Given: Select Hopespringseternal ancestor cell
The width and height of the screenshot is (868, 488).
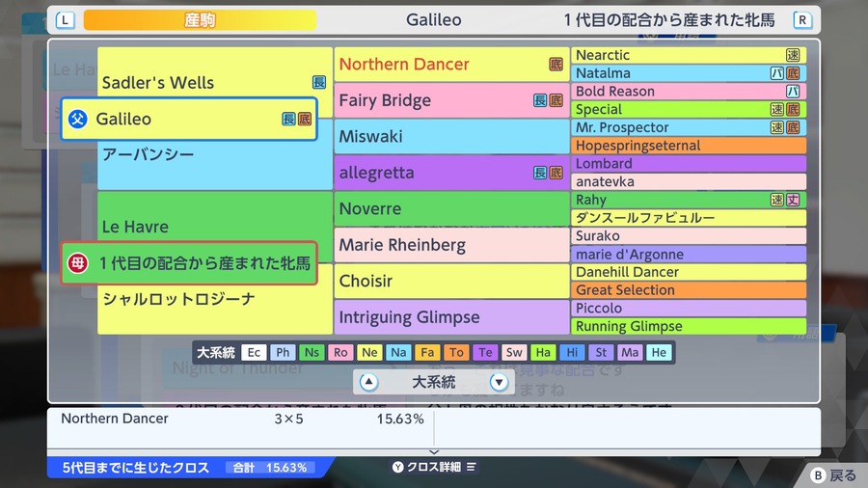Looking at the screenshot, I should tap(689, 146).
